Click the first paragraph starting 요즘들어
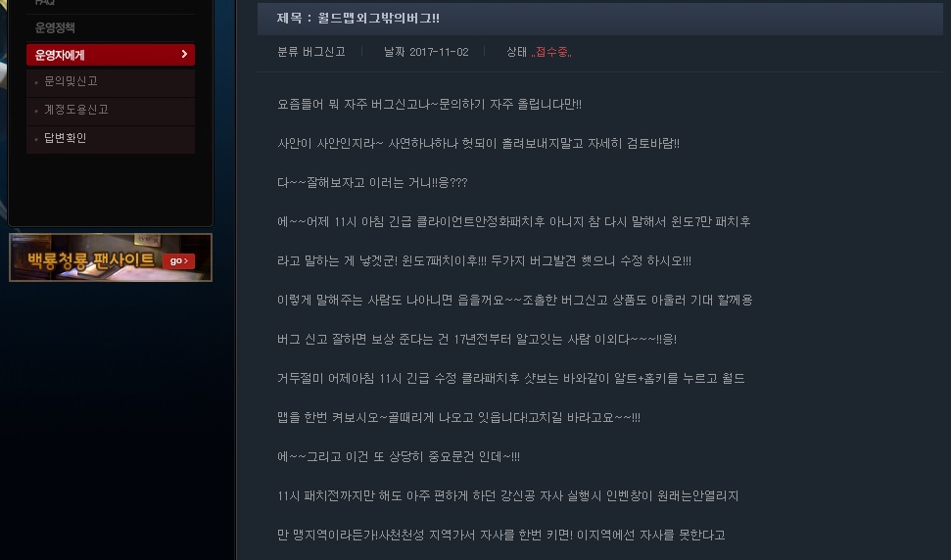The image size is (951, 560). (429, 104)
